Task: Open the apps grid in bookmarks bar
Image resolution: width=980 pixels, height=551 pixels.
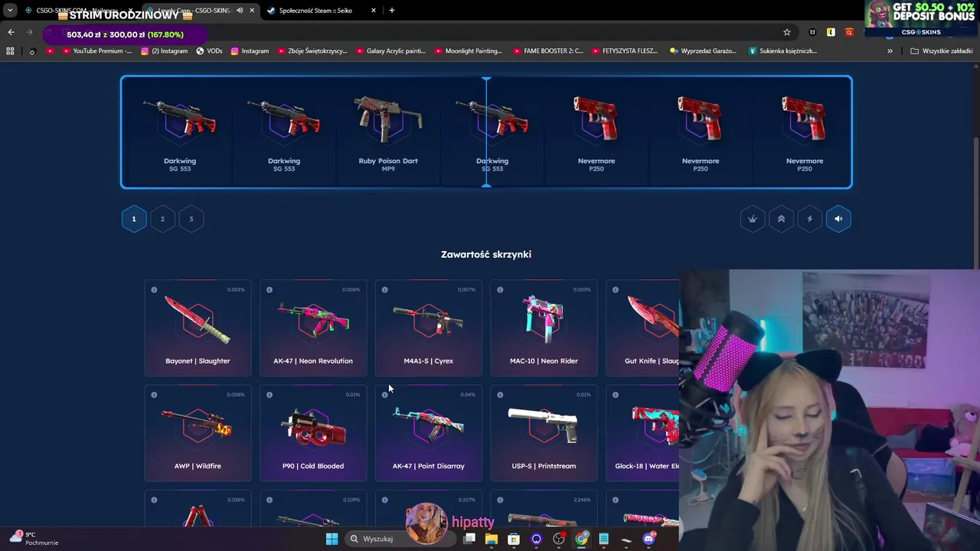Action: tap(10, 51)
